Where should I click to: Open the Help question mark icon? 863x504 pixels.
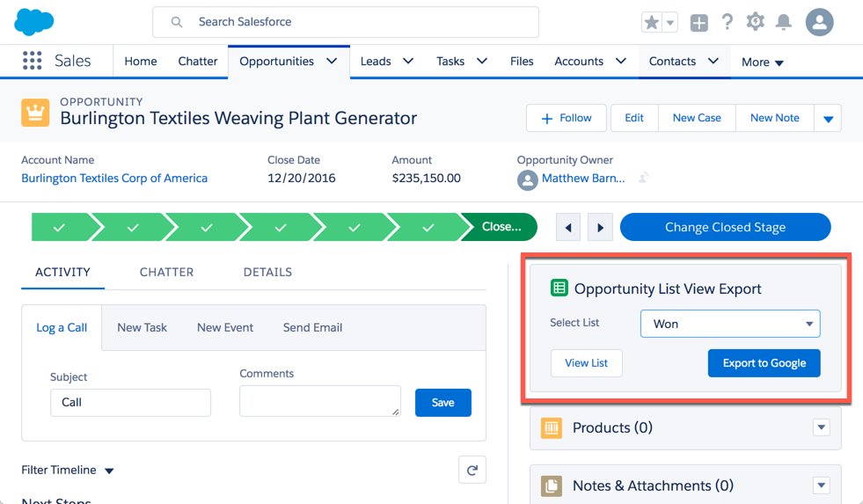pos(727,22)
